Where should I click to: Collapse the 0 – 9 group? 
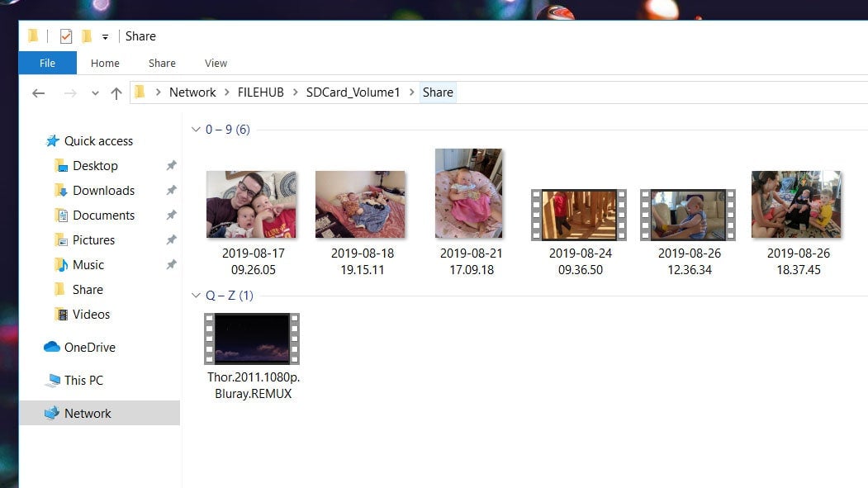pos(196,130)
